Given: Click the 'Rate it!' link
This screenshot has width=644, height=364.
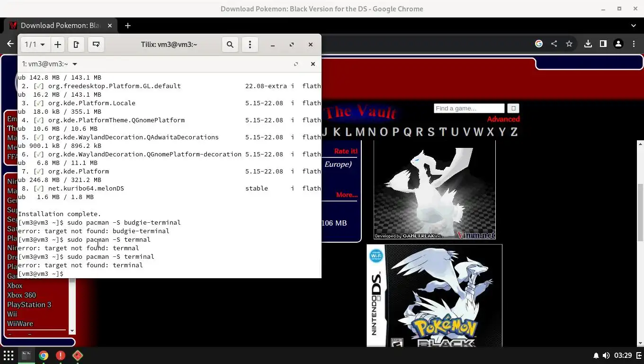Looking at the screenshot, I should [x=346, y=151].
